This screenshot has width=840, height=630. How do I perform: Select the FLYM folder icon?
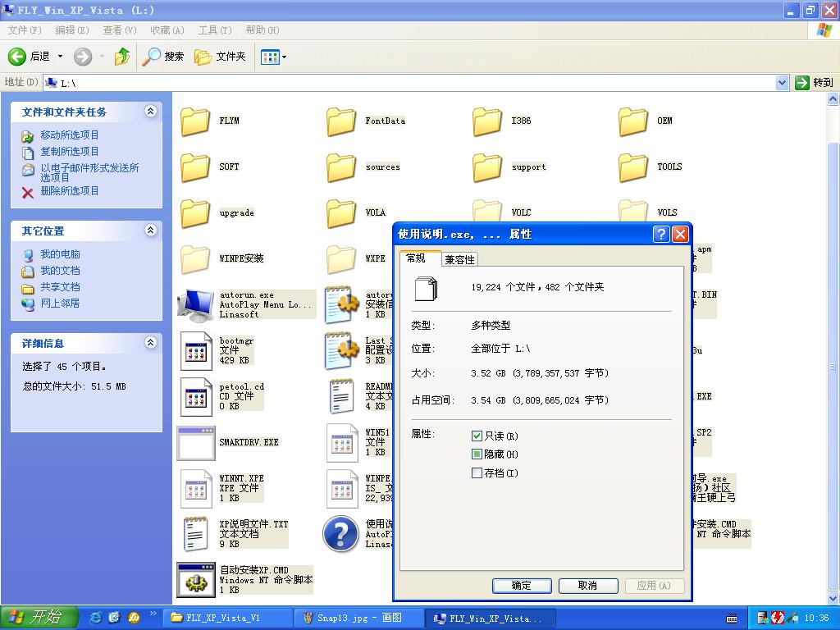(195, 121)
